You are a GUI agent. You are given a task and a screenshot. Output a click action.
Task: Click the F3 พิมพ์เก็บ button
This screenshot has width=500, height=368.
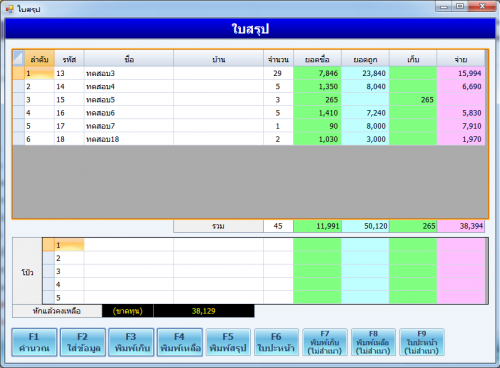tap(131, 342)
